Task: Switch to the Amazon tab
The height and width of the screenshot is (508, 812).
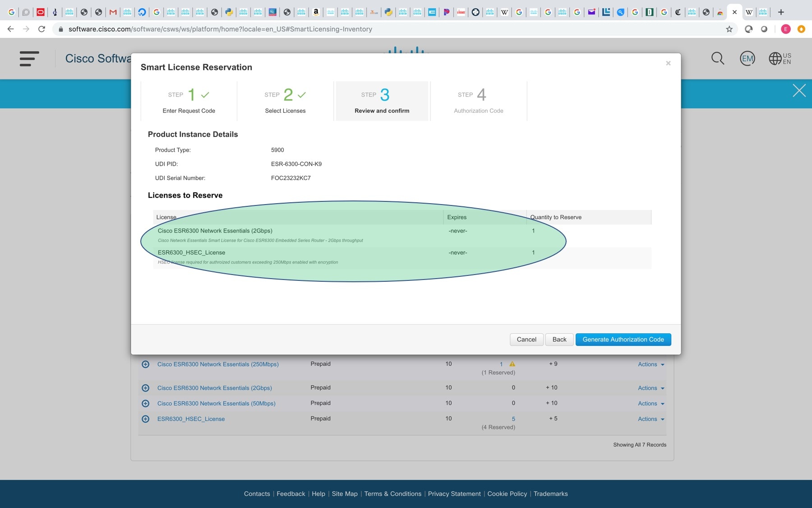Action: pos(316,12)
